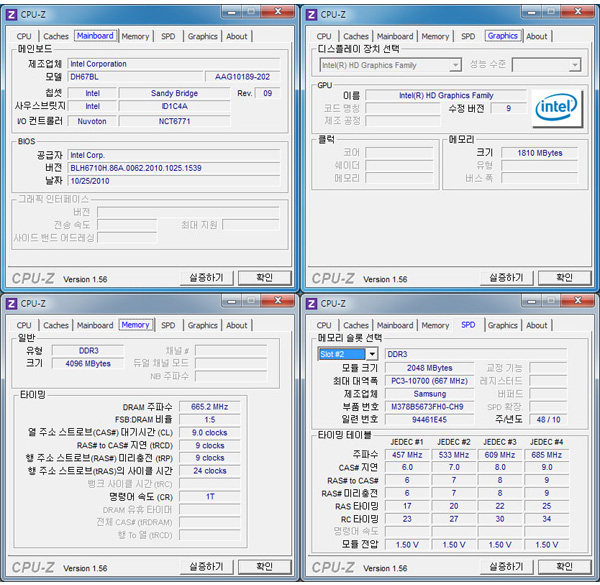
Task: Click the 4096 MBytes memory size value
Action: tap(88, 363)
